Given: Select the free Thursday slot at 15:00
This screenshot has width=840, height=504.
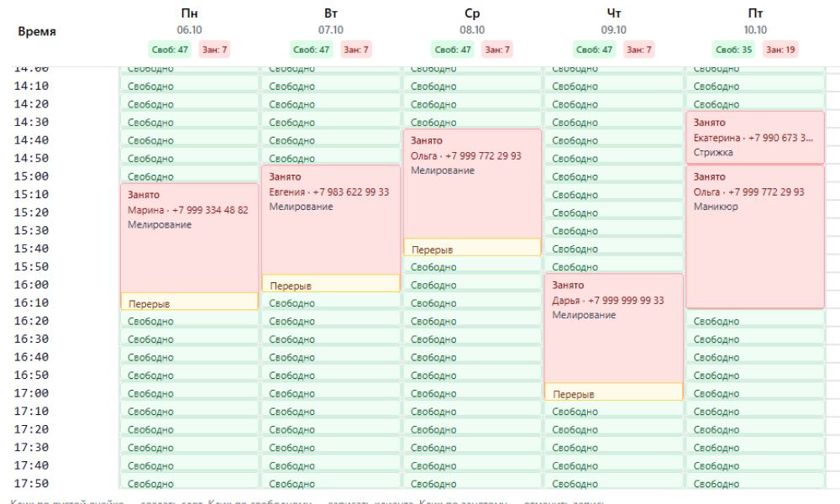Looking at the screenshot, I should click(613, 176).
